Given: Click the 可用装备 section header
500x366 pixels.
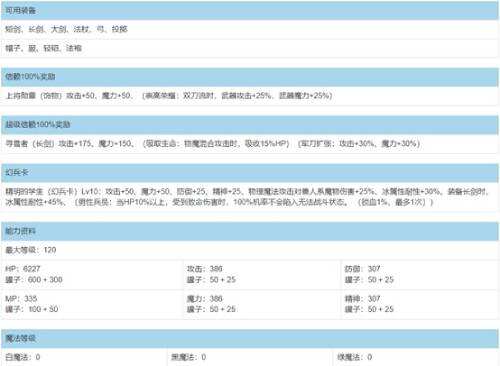Looking at the screenshot, I should click(x=250, y=10).
